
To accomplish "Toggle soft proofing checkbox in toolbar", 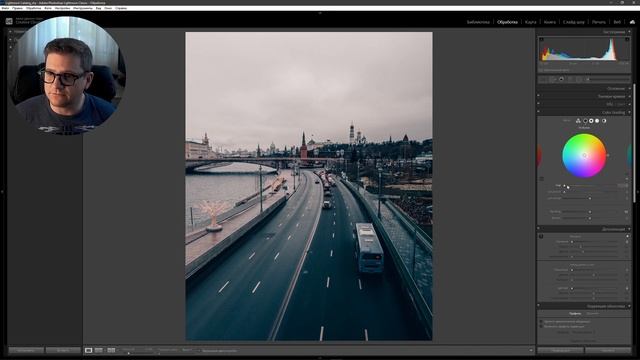I will pos(200,351).
